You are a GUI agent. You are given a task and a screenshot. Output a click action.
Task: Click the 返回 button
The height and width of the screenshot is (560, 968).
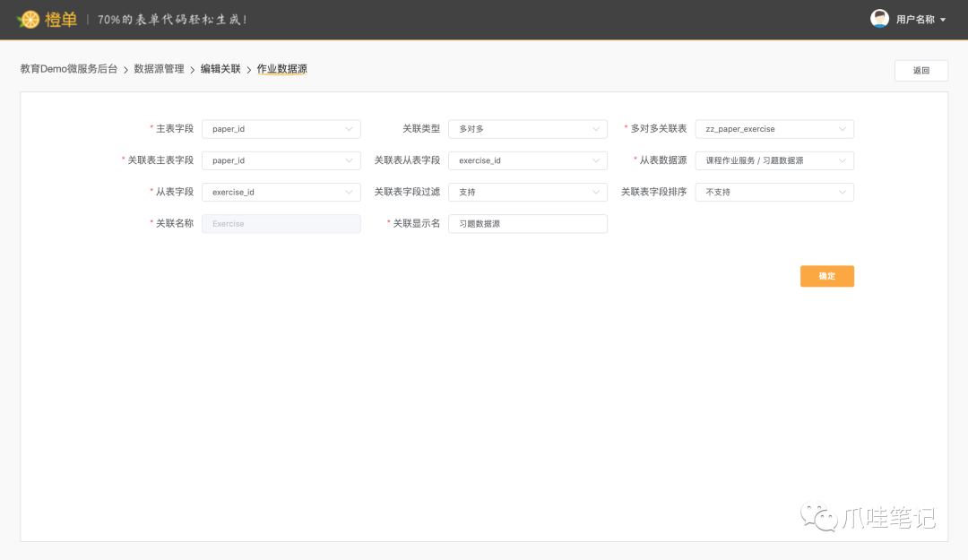pyautogui.click(x=921, y=71)
